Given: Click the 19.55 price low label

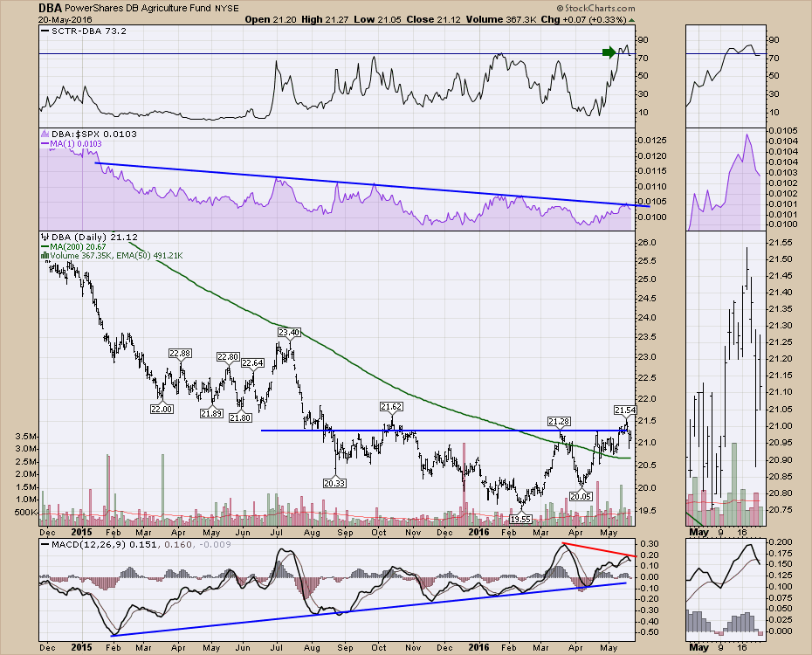Looking at the screenshot, I should point(520,519).
